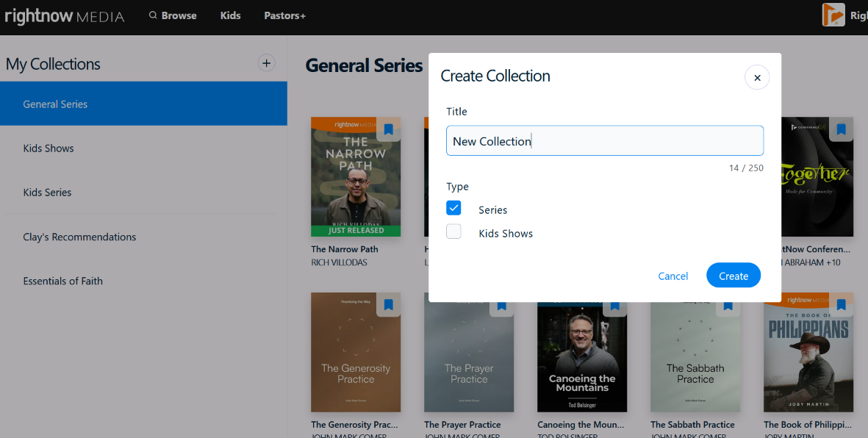Viewport: 868px width, 438px height.
Task: Open Clay's Recommendations collection
Action: click(143, 237)
